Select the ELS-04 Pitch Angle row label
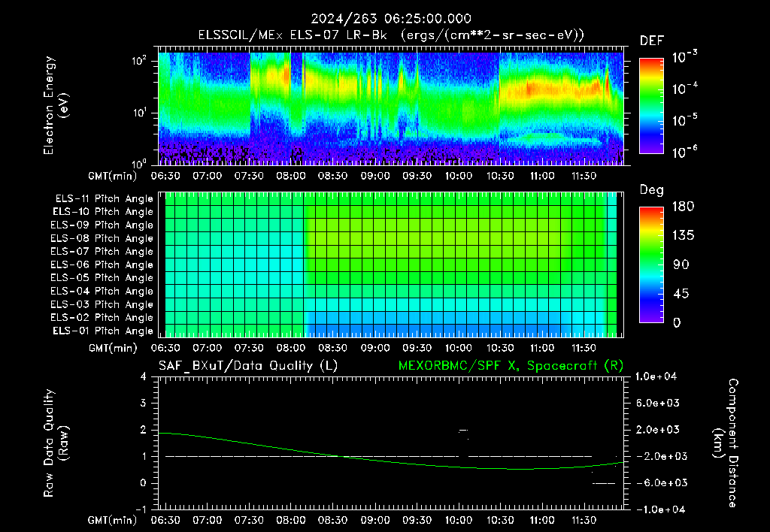Screen dimensions: 770x532 pos(102,291)
